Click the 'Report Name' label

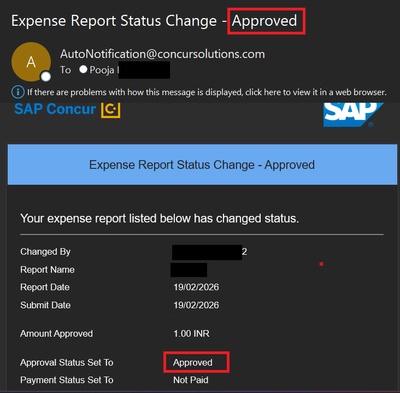click(47, 270)
